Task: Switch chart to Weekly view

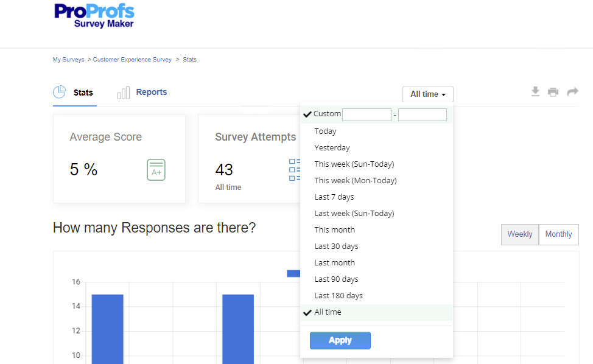Action: [x=519, y=234]
